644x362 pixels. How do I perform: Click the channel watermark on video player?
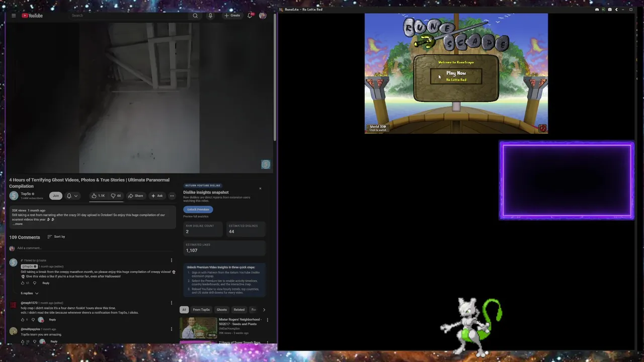point(266,164)
